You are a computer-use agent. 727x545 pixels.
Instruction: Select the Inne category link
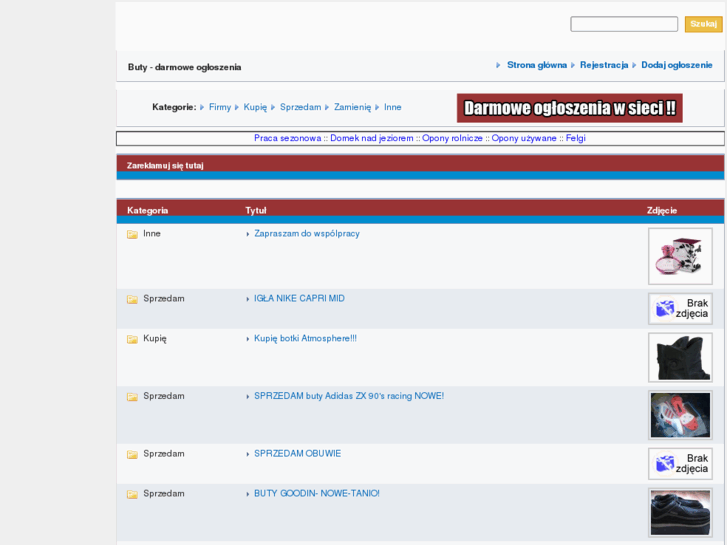click(x=393, y=107)
